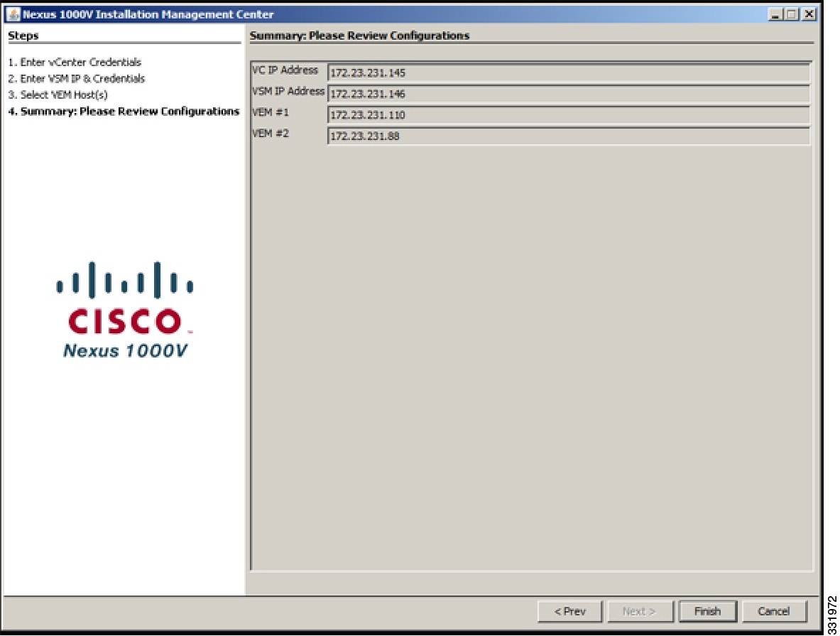The height and width of the screenshot is (636, 840).
Task: Click the VEM #2 label
Action: pyautogui.click(x=271, y=133)
